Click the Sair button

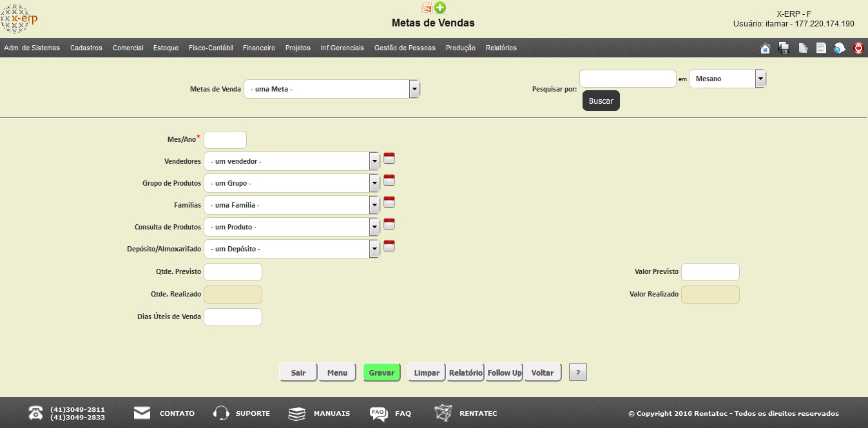tap(298, 373)
